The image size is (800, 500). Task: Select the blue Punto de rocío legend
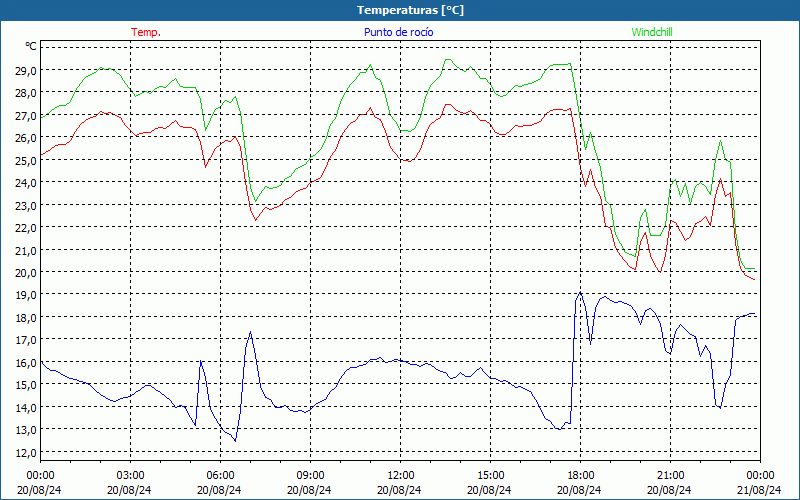point(398,32)
